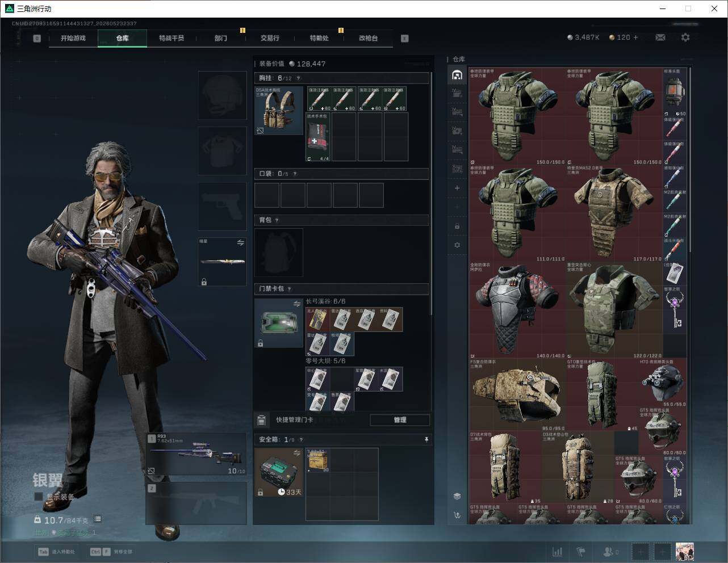
Task: Open the 部门 tab
Action: tap(221, 38)
